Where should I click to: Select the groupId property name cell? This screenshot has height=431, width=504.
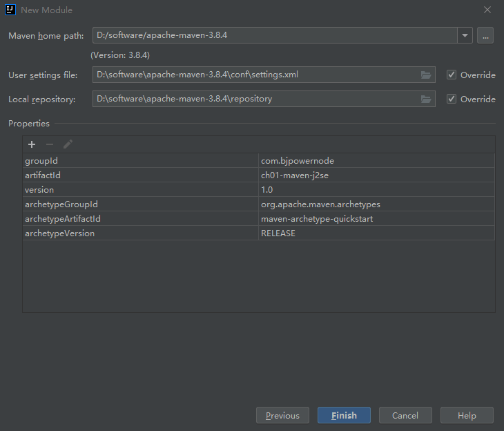pos(140,160)
